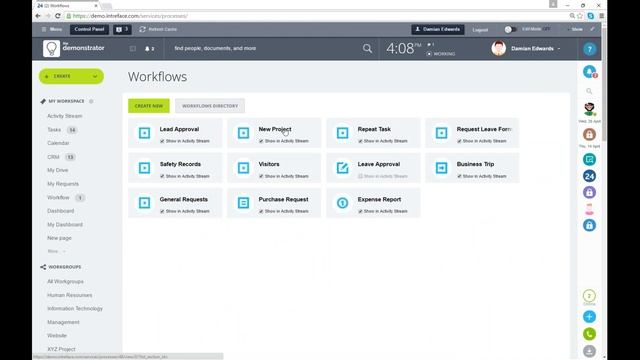Open the New Project workflow icon
Screen dimensions: 640x360
(x=243, y=133)
